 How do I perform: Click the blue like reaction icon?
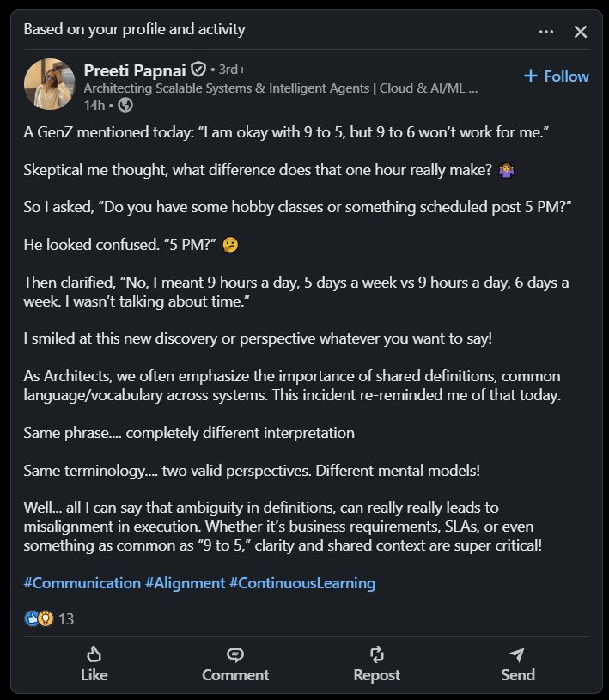(31, 618)
